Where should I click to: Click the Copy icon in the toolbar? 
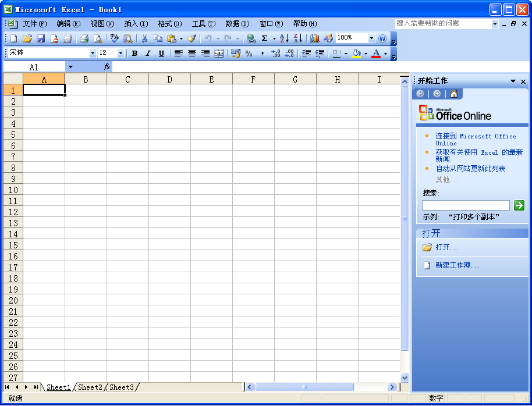tap(158, 38)
